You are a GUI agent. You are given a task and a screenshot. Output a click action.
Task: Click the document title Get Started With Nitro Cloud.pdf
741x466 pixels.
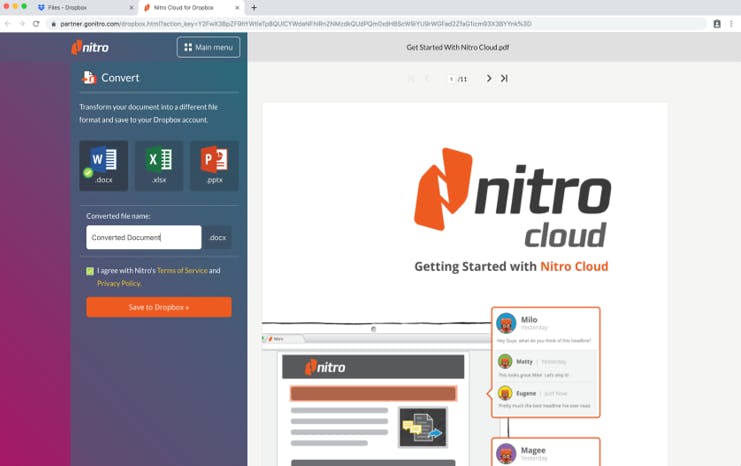(x=457, y=47)
